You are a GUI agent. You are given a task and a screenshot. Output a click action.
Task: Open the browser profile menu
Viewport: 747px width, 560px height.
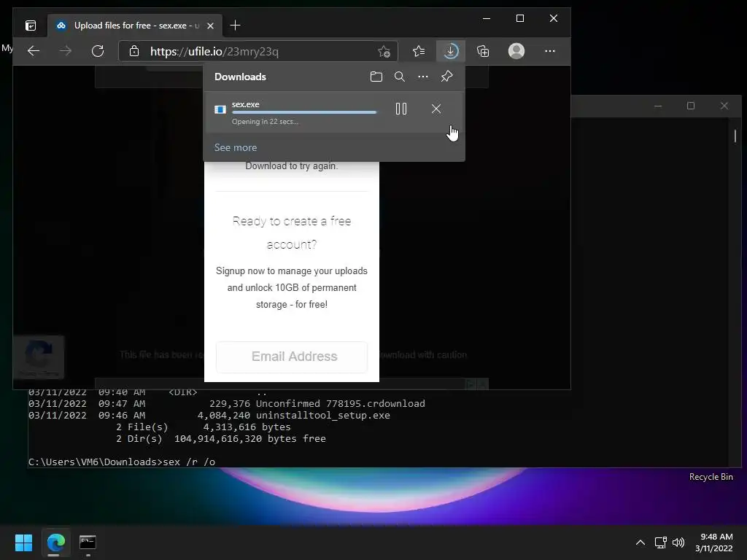point(516,51)
